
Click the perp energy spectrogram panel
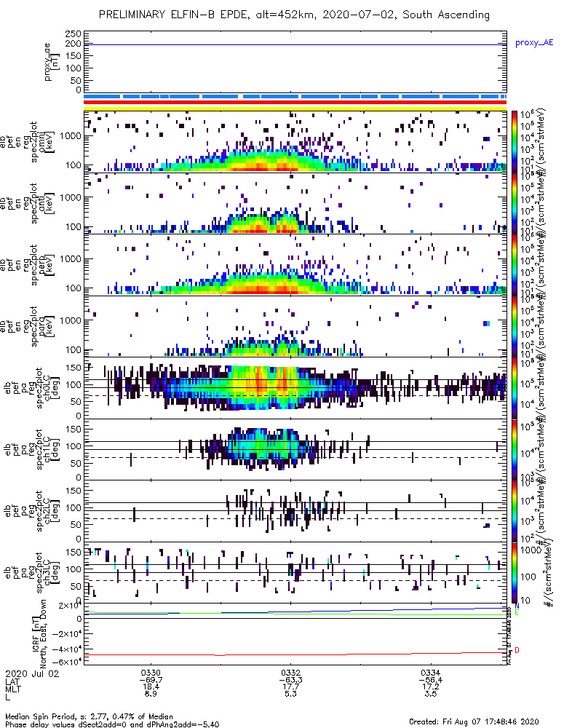[x=295, y=265]
